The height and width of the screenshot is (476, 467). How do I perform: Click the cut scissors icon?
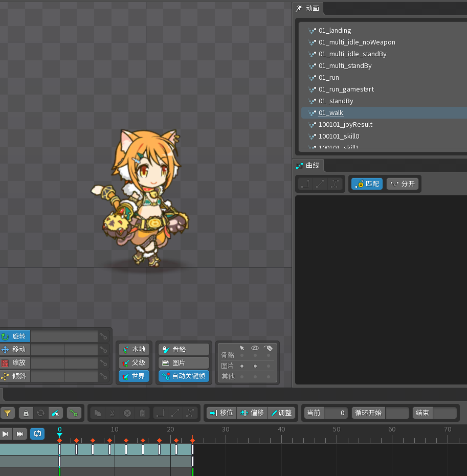tap(113, 413)
